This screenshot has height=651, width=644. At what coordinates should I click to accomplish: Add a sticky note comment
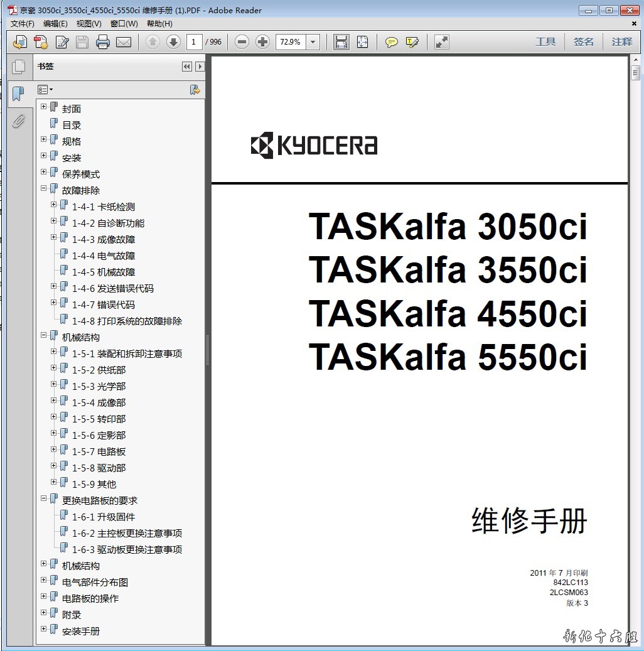pos(391,42)
